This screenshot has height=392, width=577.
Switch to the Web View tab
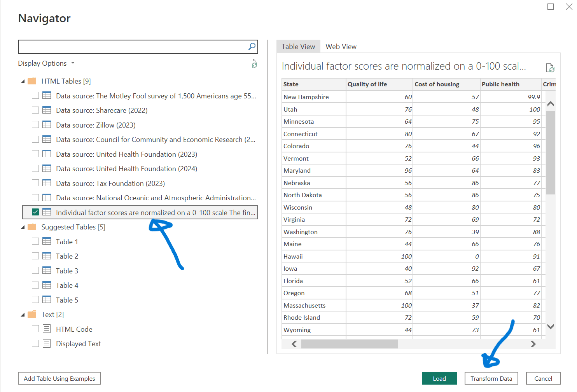[341, 47]
